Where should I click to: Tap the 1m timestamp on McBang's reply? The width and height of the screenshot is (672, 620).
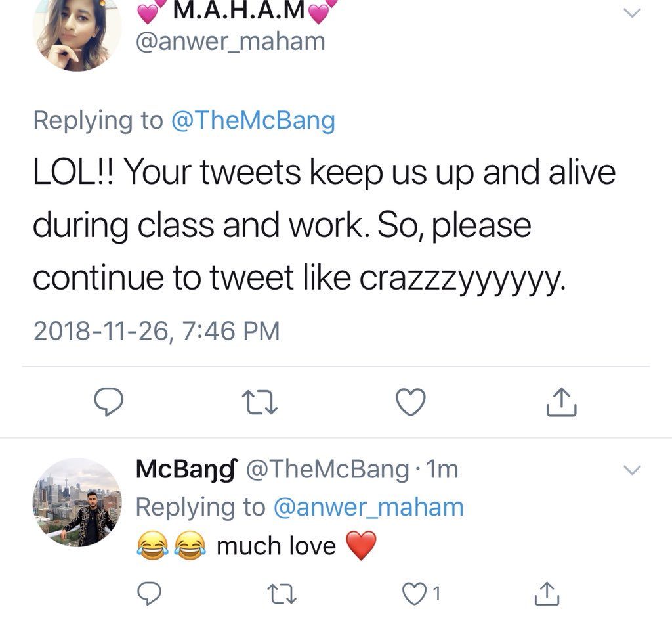point(442,469)
